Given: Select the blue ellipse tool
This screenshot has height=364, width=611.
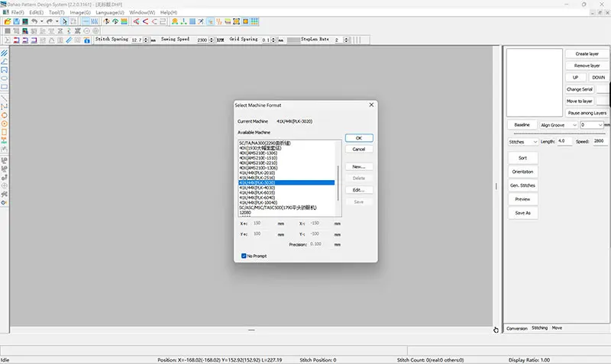Looking at the screenshot, I should click(5, 79).
